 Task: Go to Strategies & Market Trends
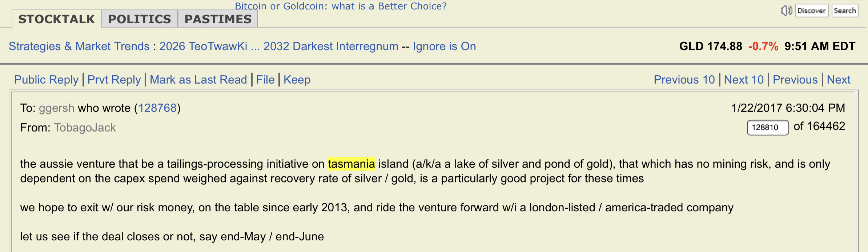click(79, 46)
